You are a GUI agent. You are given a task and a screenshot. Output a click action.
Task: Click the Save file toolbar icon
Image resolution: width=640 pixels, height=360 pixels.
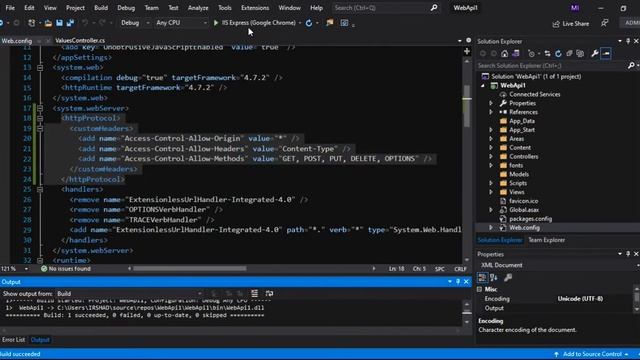[60, 23]
